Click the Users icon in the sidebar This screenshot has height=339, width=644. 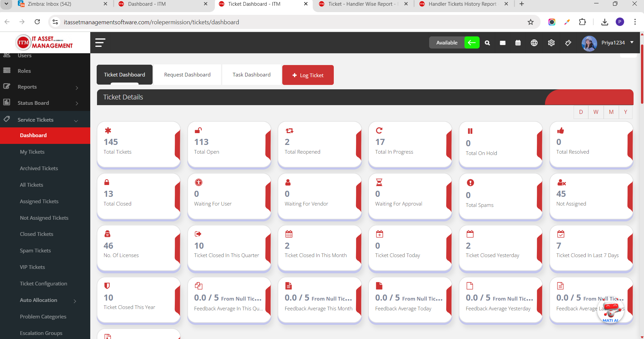click(7, 55)
